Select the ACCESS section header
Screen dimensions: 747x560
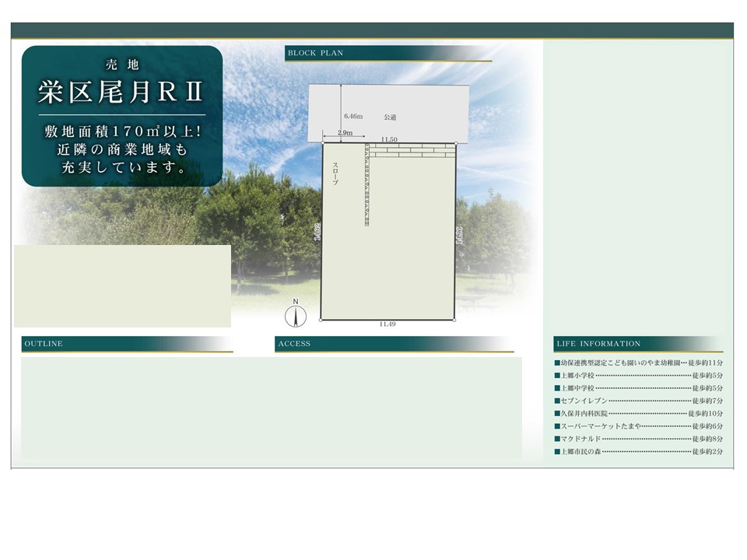294,344
